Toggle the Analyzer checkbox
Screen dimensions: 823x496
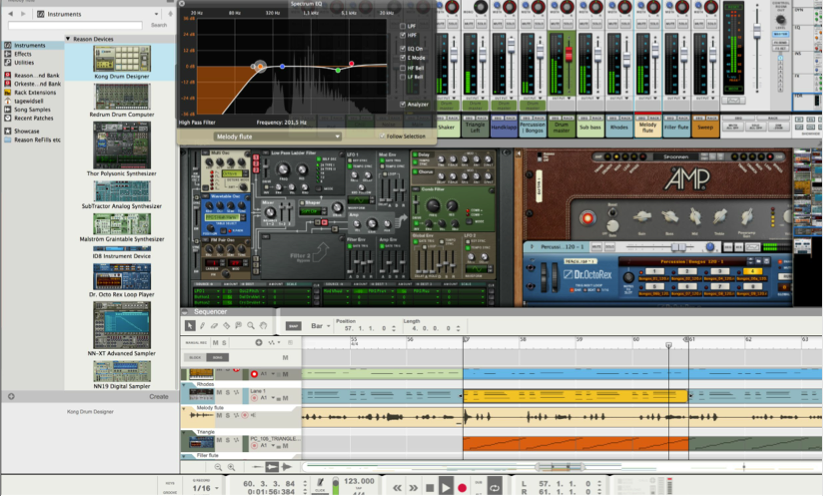pos(403,104)
